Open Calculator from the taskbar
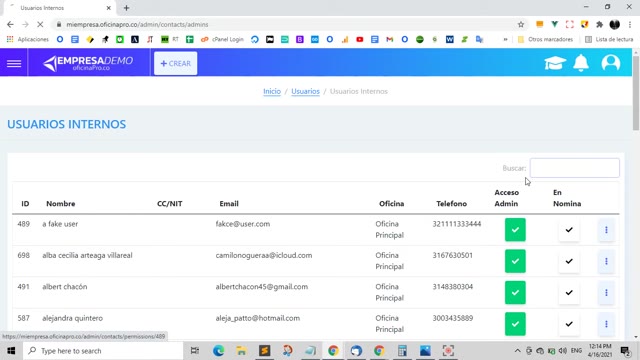This screenshot has width=640, height=360. (402, 351)
